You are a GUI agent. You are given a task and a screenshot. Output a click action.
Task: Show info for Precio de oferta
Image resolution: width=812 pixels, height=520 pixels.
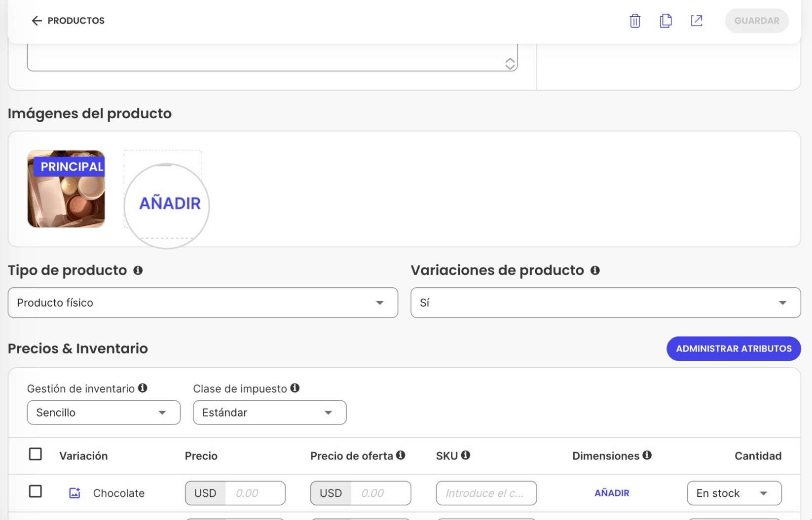(401, 455)
